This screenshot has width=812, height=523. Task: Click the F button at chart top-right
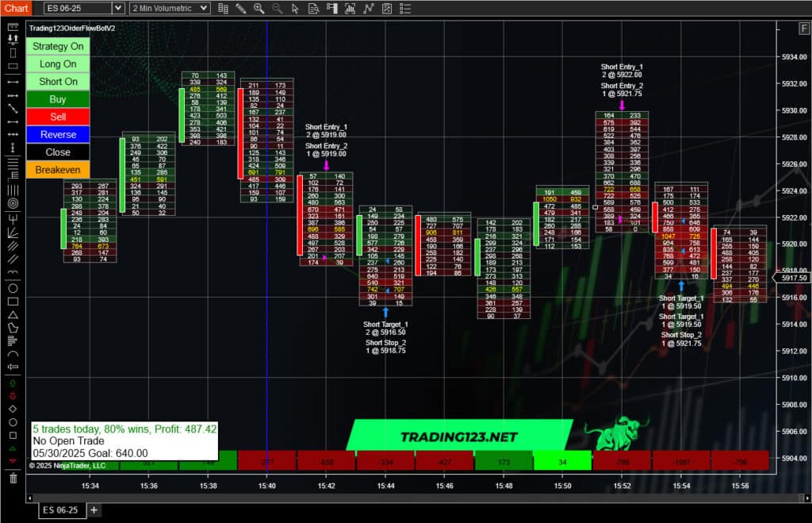(x=804, y=29)
